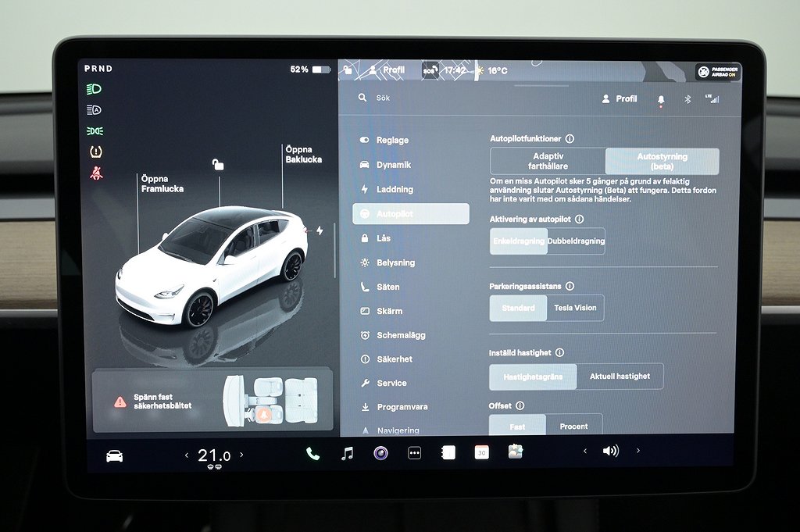The image size is (800, 532).
Task: Tap the car controls icon
Action: point(114,455)
